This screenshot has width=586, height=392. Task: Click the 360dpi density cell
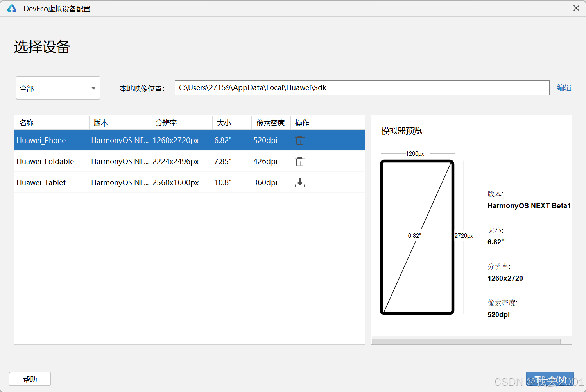[265, 183]
